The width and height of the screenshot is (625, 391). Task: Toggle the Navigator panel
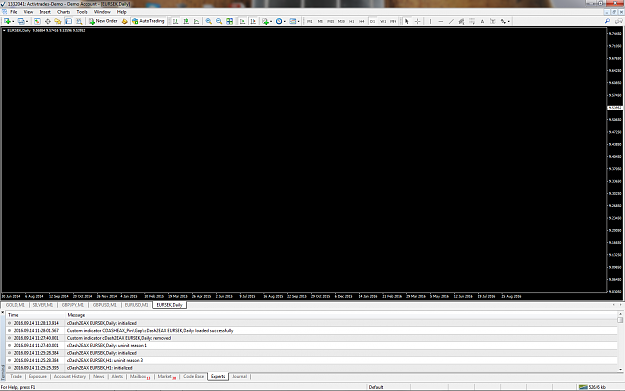tap(58, 21)
